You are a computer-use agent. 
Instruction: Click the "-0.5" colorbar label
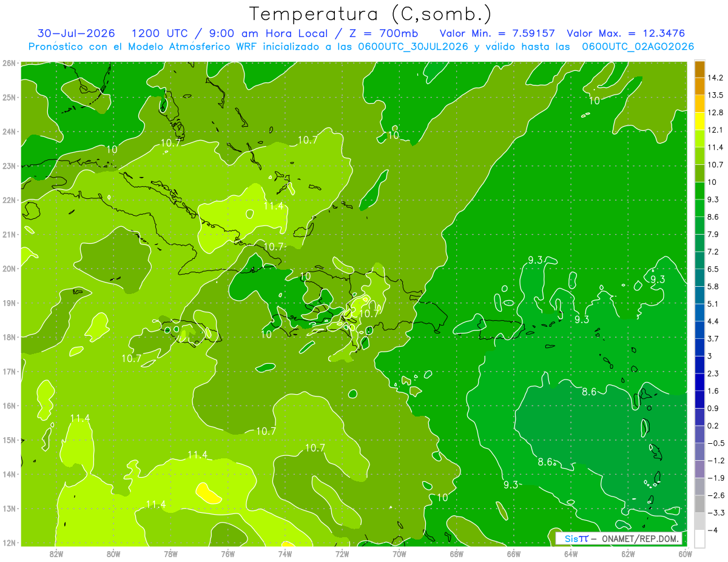715,443
